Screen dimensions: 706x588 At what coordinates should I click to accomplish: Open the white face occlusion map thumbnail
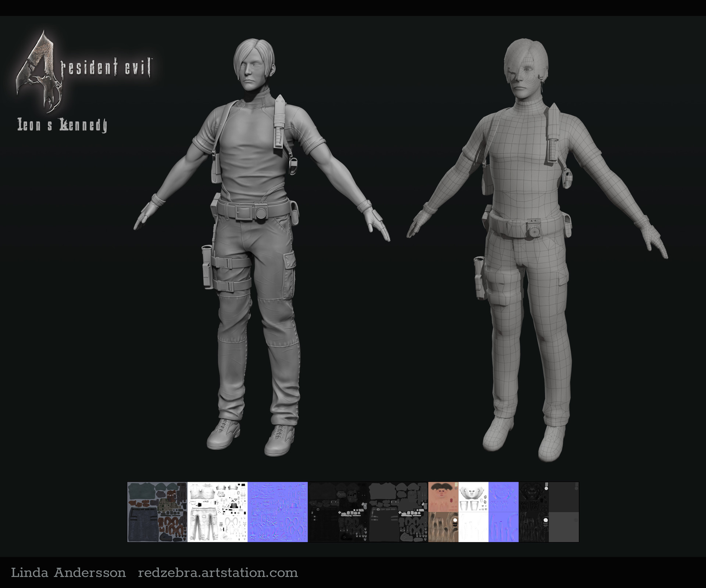pyautogui.click(x=474, y=497)
